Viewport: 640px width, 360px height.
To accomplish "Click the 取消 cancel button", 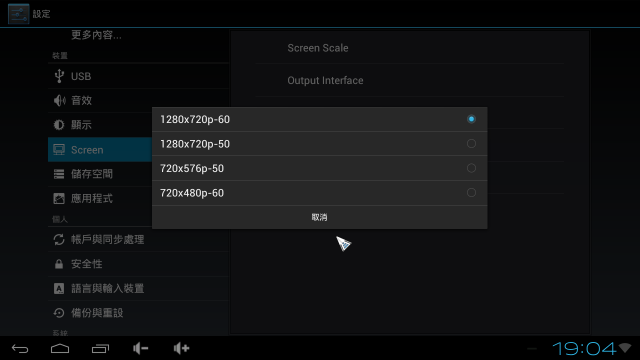I will click(320, 217).
